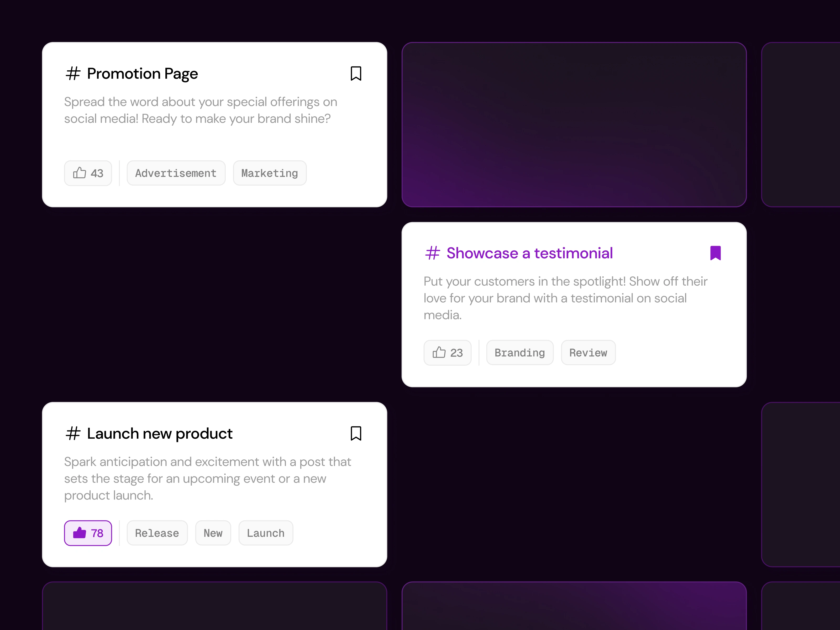Select the Marketing tag
The height and width of the screenshot is (630, 840).
[270, 173]
